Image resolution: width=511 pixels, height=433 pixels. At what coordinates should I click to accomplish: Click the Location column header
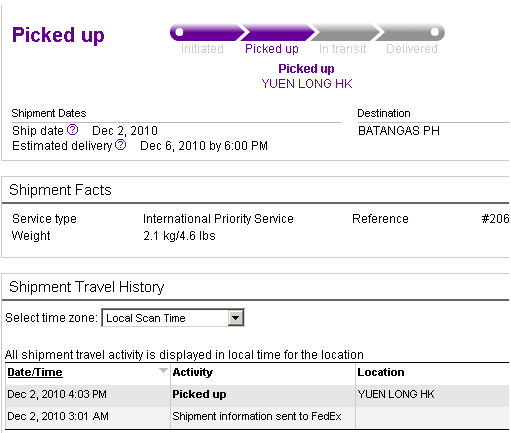[x=381, y=372]
